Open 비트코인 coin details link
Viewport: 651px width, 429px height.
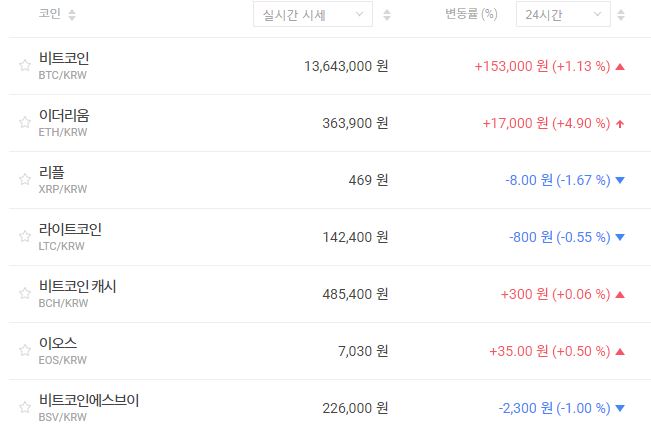click(x=64, y=59)
